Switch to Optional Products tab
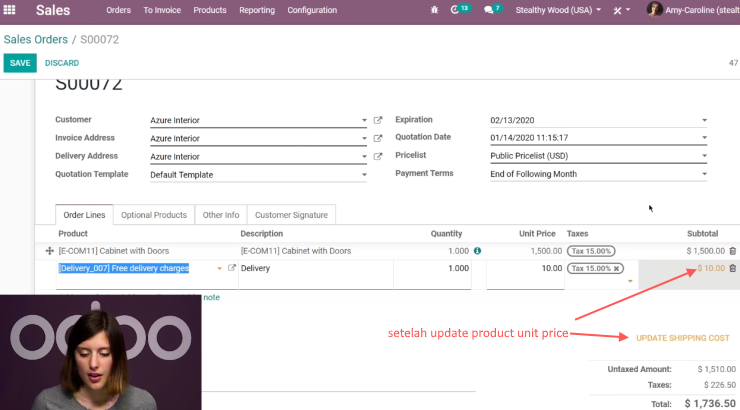This screenshot has width=740, height=410. [154, 215]
